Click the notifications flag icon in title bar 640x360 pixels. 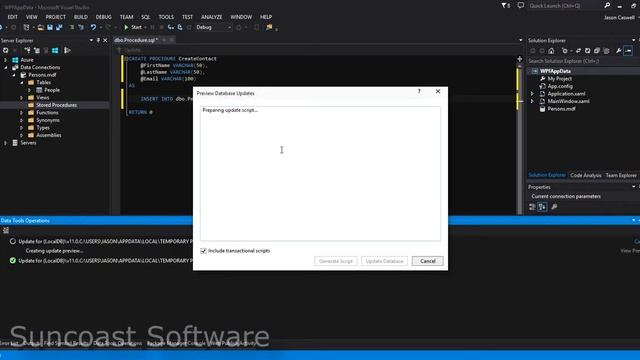pos(505,5)
